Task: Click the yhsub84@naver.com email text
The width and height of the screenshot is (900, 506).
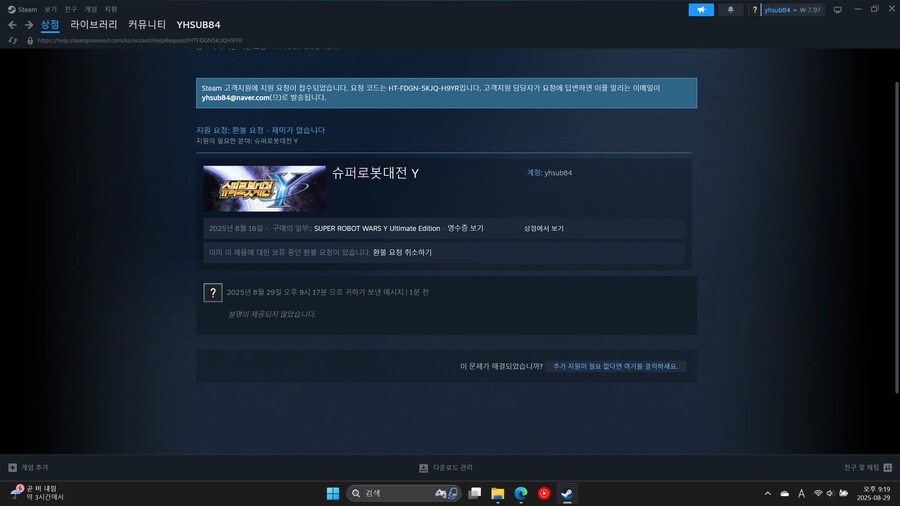Action: coord(235,98)
